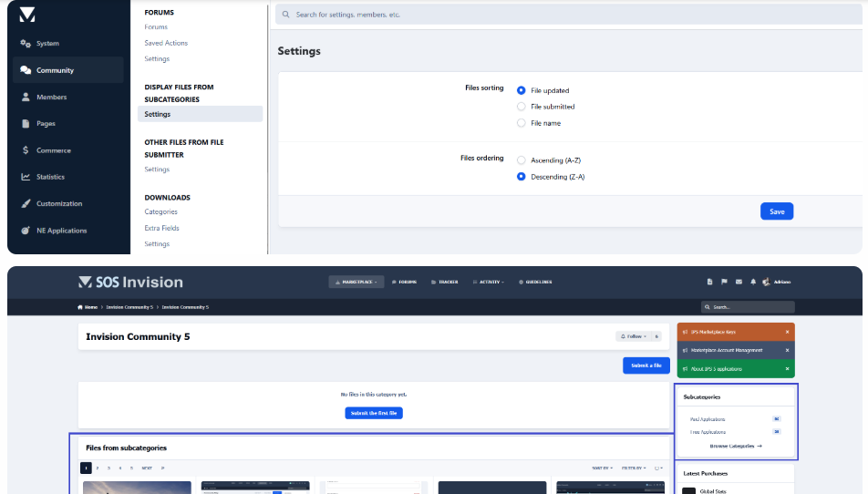Open Categories under Downloads
The image size is (868, 494).
160,211
